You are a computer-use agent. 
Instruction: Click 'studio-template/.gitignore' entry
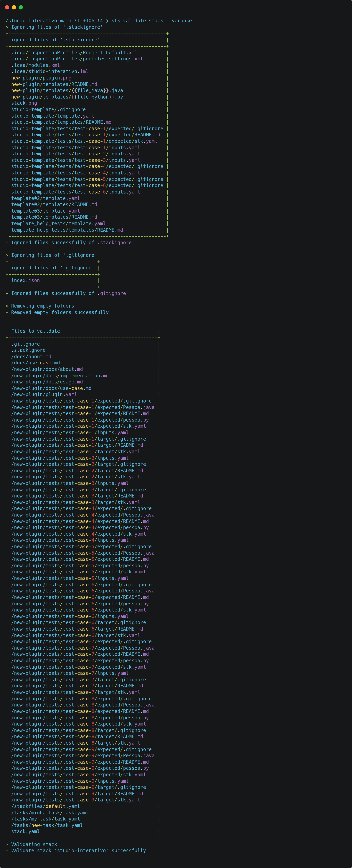click(48, 109)
